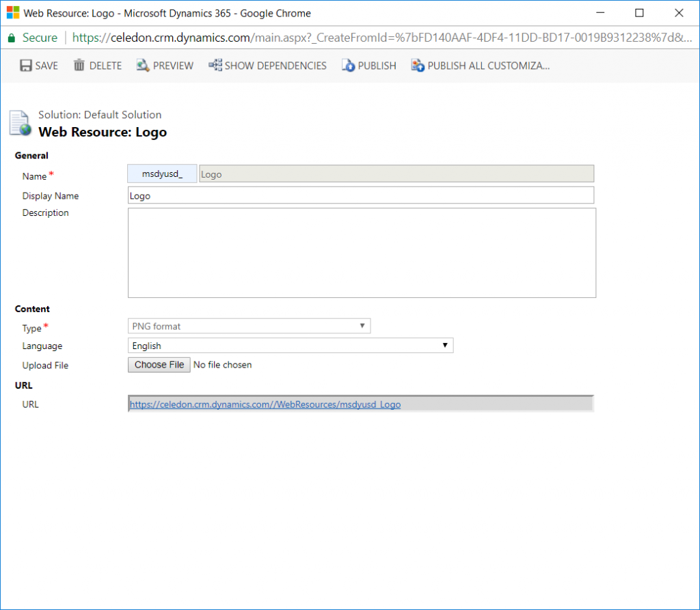Minimize the Chrome window
This screenshot has width=700, height=610.
(600, 13)
